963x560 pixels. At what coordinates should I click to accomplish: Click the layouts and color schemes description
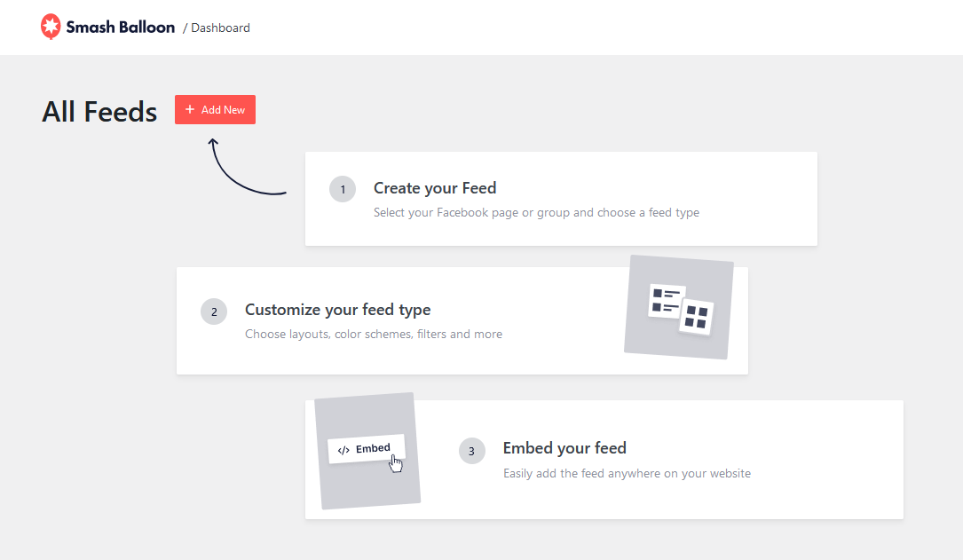(373, 335)
